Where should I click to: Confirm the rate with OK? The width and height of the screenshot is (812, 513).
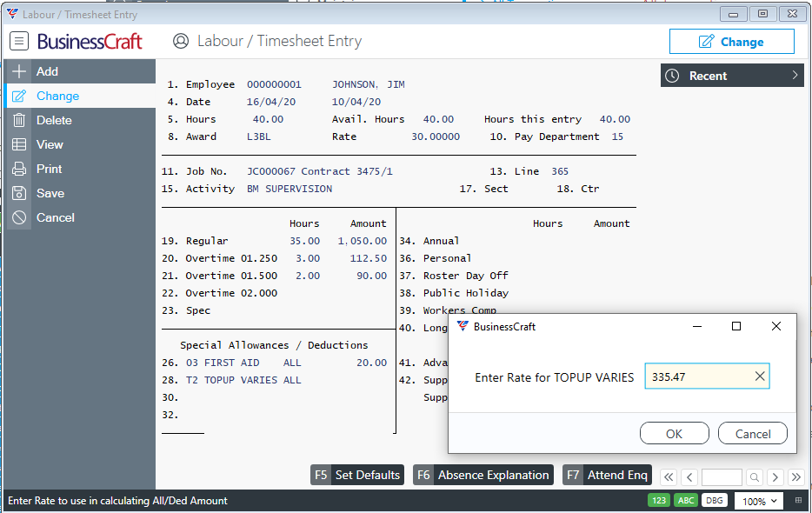pos(675,433)
